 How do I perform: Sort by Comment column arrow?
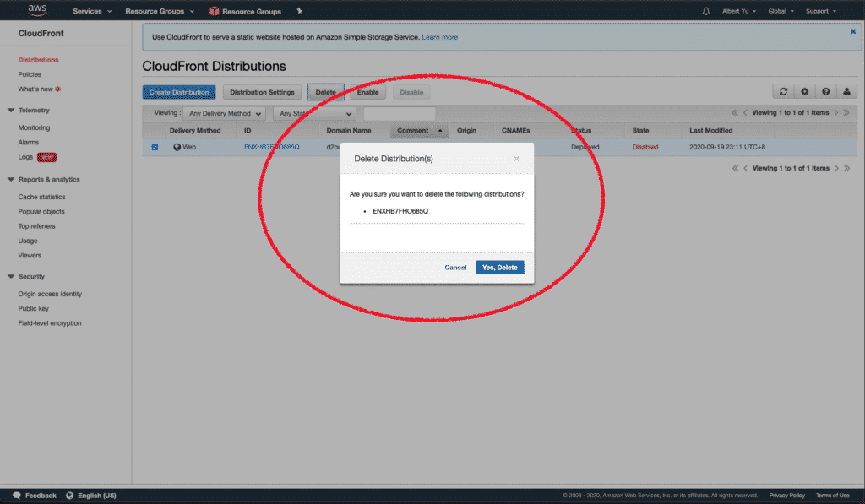point(440,131)
